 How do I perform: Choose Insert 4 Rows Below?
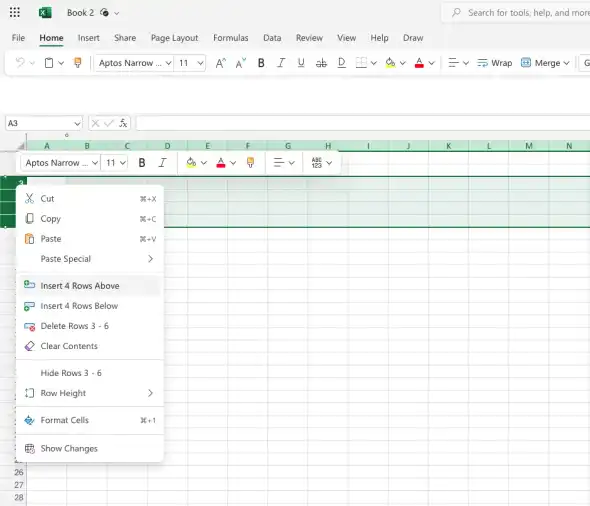click(x=90, y=306)
